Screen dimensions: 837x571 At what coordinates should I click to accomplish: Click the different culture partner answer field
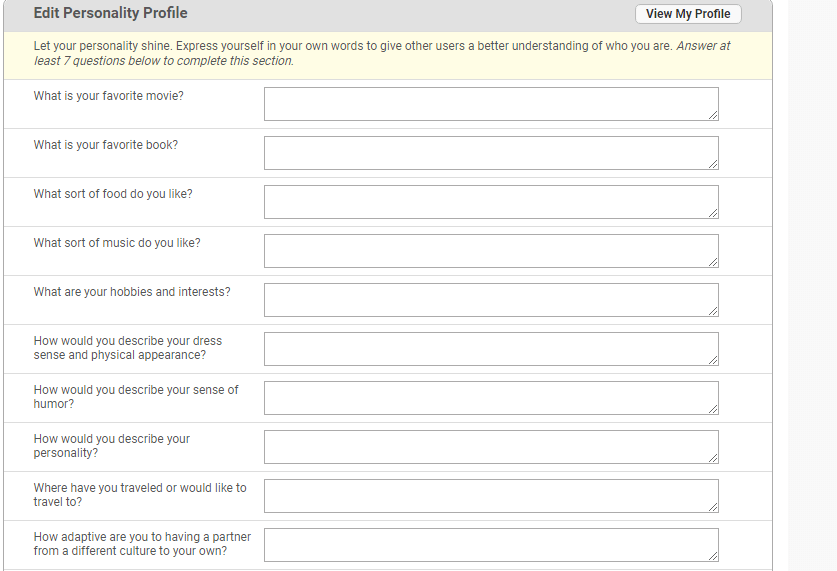click(490, 545)
